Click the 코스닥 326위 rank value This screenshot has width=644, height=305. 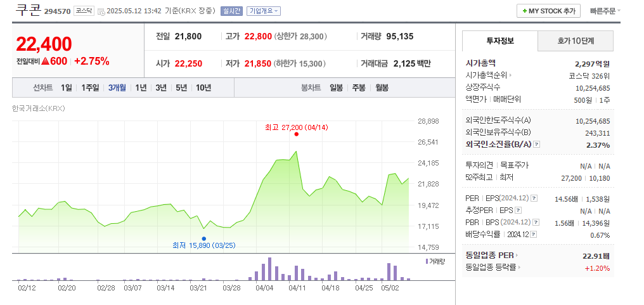point(589,76)
